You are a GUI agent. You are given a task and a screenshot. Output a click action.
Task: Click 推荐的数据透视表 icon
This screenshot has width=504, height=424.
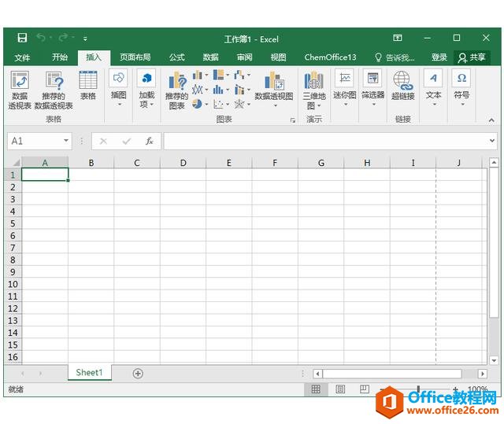coord(54,90)
